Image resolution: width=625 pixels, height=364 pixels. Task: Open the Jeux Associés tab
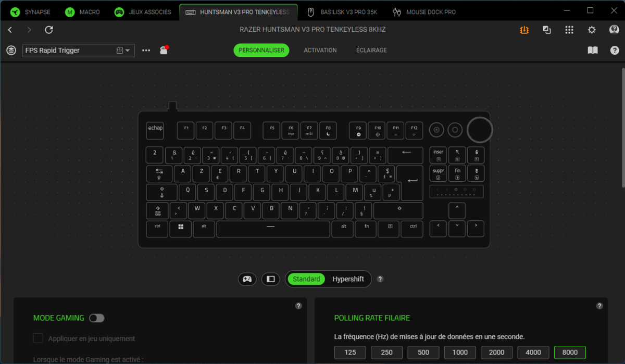click(x=143, y=11)
